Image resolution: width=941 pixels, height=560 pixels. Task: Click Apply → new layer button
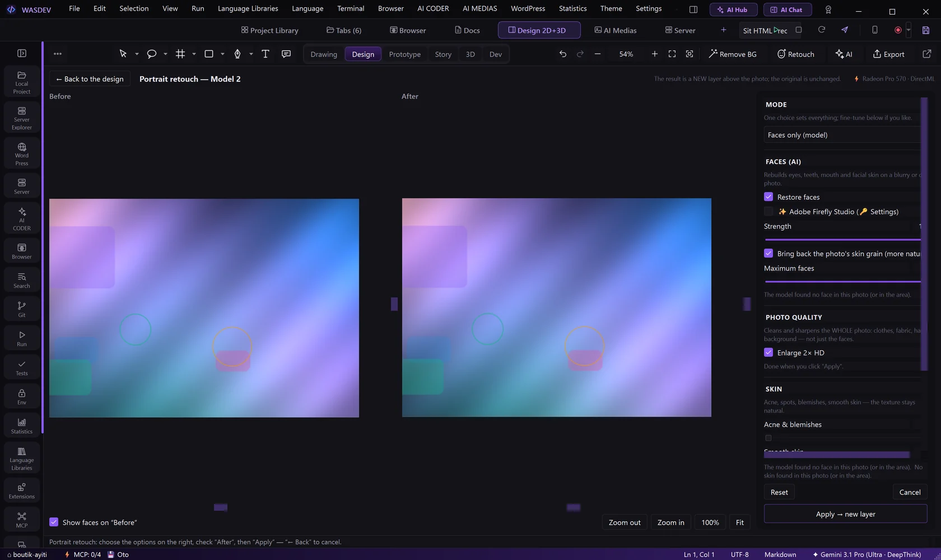point(845,514)
